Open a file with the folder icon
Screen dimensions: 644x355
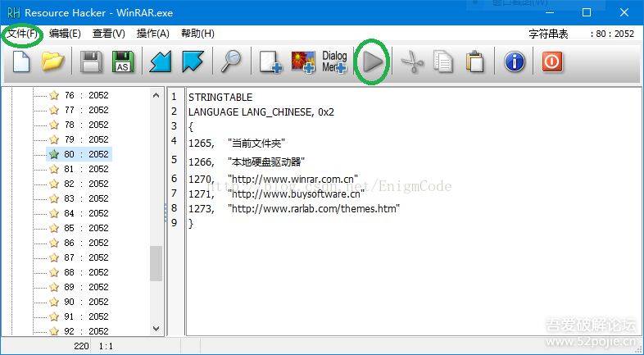[x=52, y=61]
